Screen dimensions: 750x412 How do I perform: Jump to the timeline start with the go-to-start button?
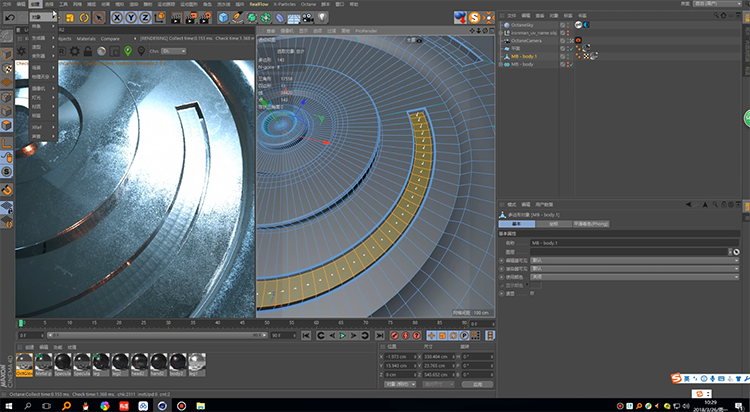[x=306, y=335]
